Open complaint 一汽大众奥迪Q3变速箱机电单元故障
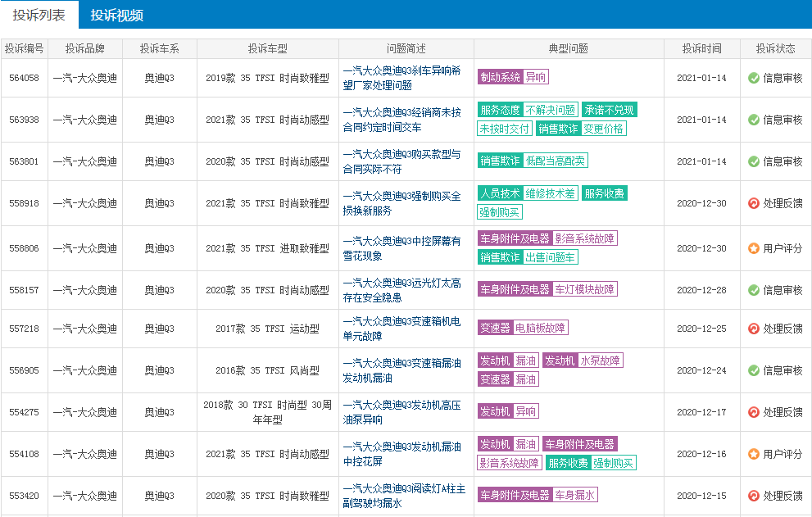812x517 pixels. (401, 329)
